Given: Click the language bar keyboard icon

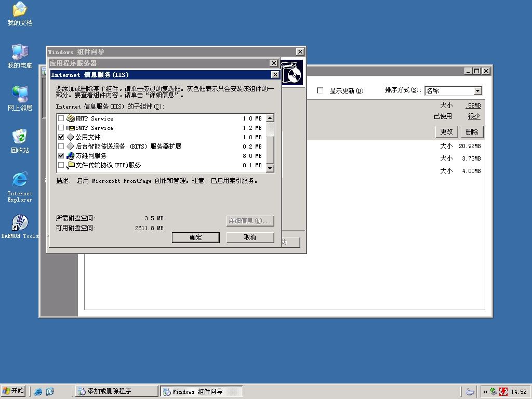Looking at the screenshot, I should tap(470, 392).
